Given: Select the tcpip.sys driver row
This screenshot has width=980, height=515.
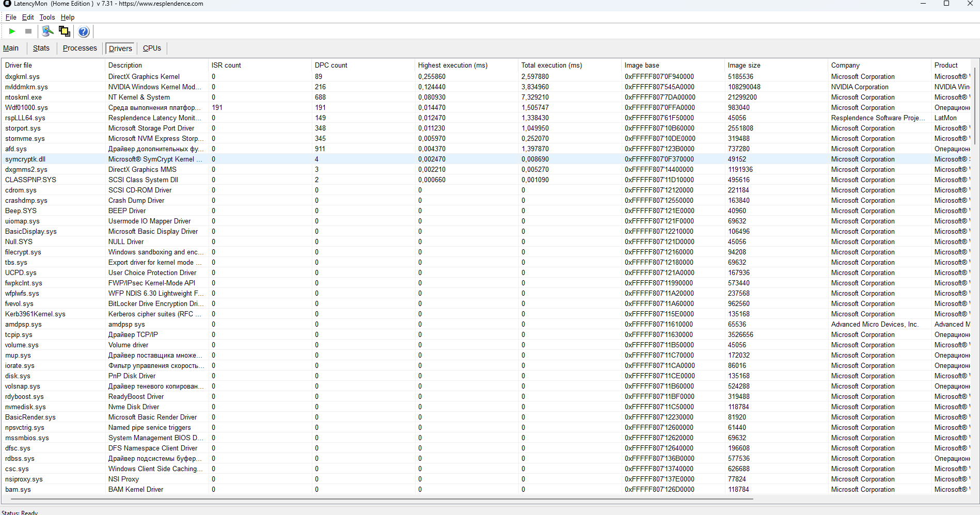Looking at the screenshot, I should click(x=486, y=334).
